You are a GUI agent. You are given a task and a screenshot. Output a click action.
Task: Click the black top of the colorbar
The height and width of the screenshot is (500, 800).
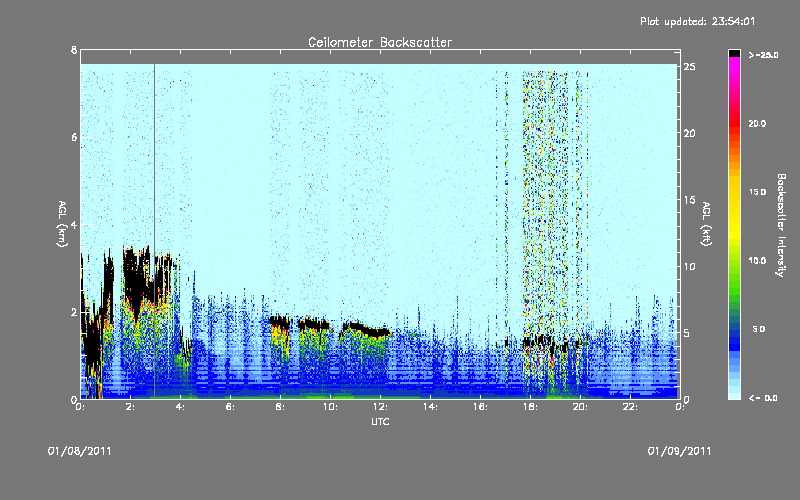point(734,53)
